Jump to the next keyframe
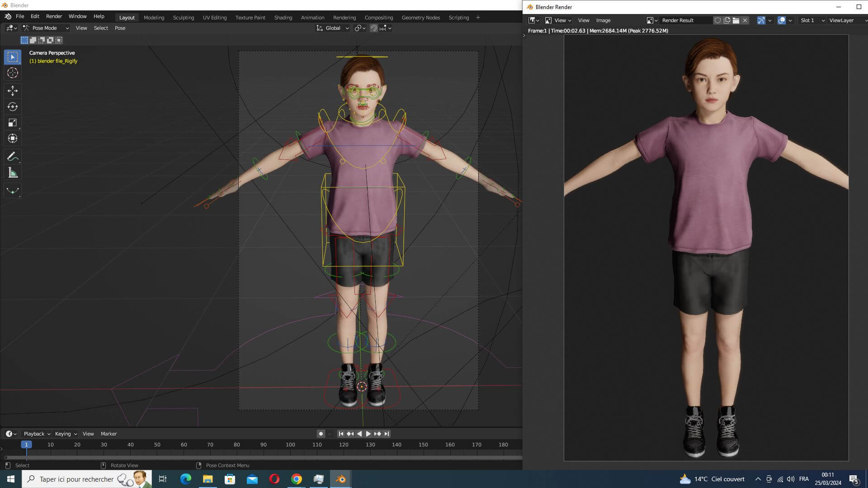The image size is (868, 488). click(x=377, y=434)
